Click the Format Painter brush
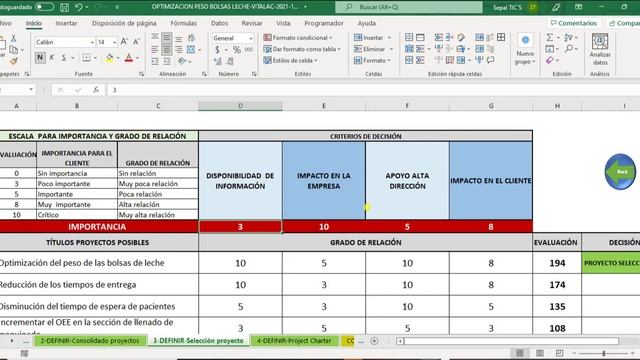640x360 pixels. coord(13,61)
